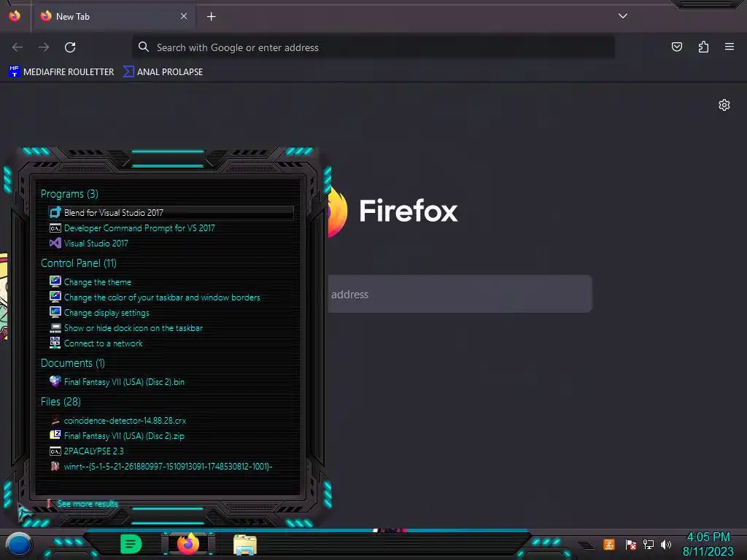
Task: Click the new tab page search box
Action: pyautogui.click(x=460, y=294)
